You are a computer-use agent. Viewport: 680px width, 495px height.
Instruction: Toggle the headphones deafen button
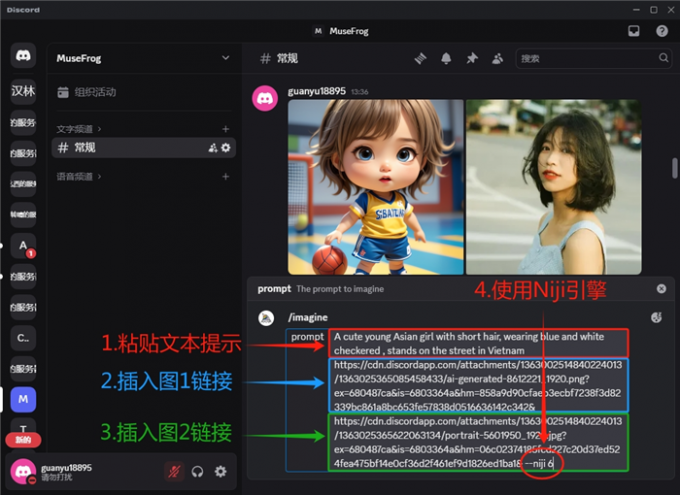click(x=197, y=471)
